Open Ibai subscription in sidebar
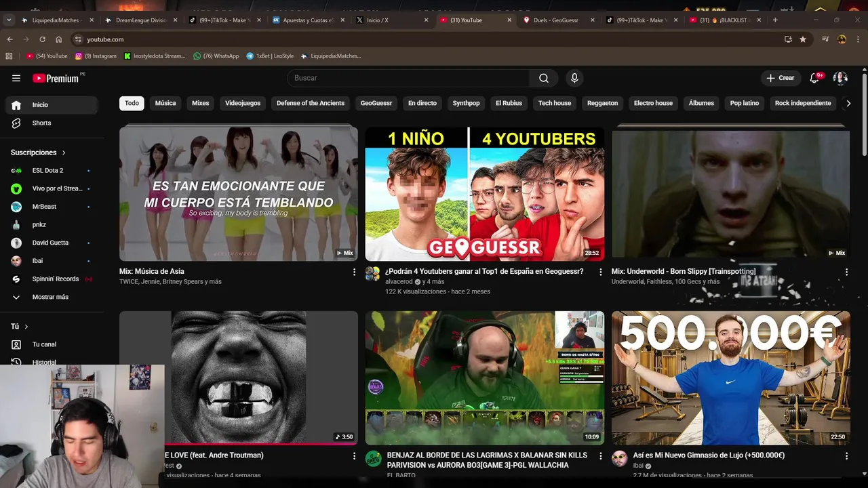The image size is (868, 488). [x=52, y=261]
